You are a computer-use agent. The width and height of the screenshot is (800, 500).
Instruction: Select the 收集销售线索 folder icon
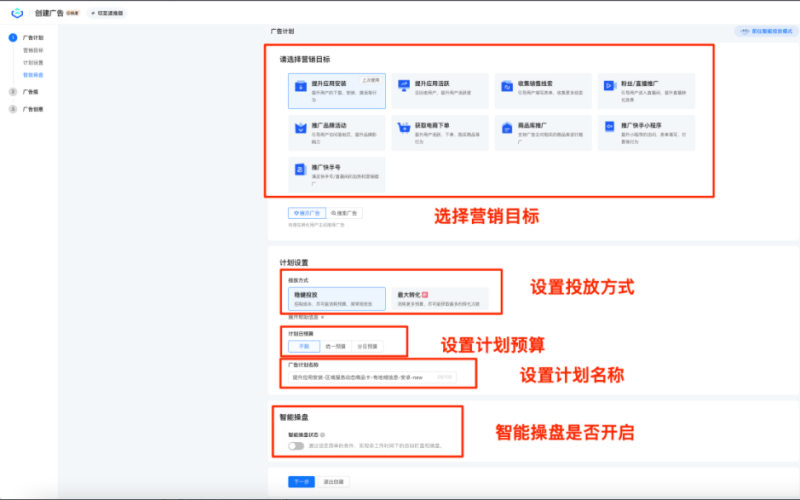pyautogui.click(x=507, y=86)
